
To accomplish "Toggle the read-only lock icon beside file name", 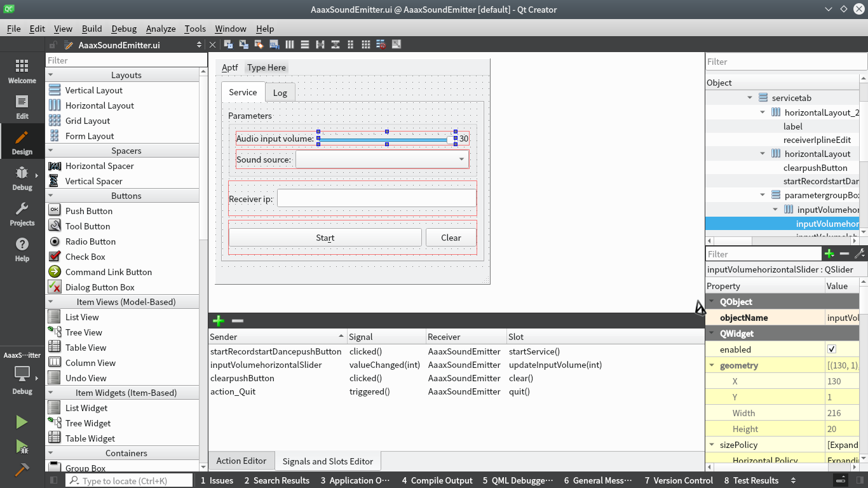I will click(53, 45).
